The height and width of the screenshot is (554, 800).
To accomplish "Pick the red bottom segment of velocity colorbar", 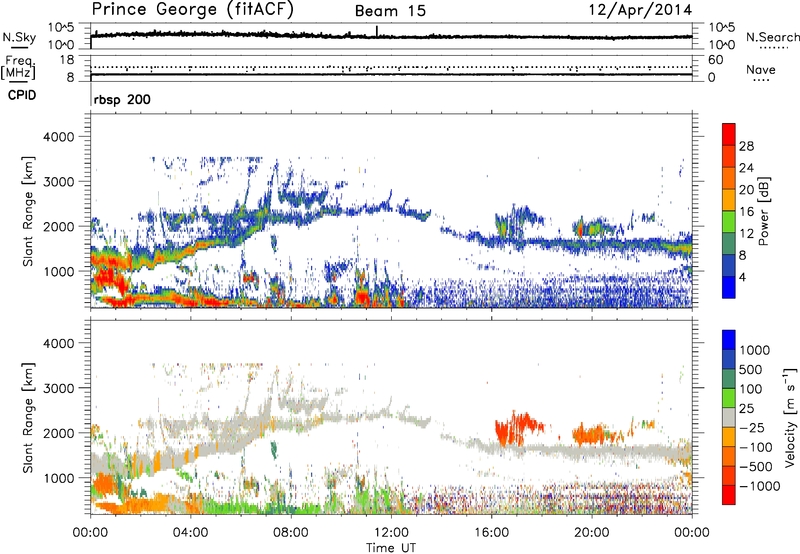I will click(x=729, y=495).
